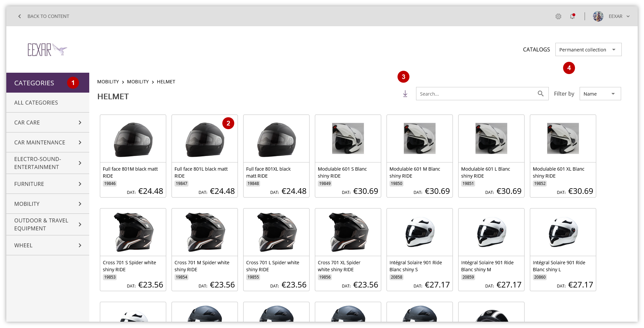Image resolution: width=644 pixels, height=328 pixels.
Task: Click product code 19846
Action: [110, 184]
